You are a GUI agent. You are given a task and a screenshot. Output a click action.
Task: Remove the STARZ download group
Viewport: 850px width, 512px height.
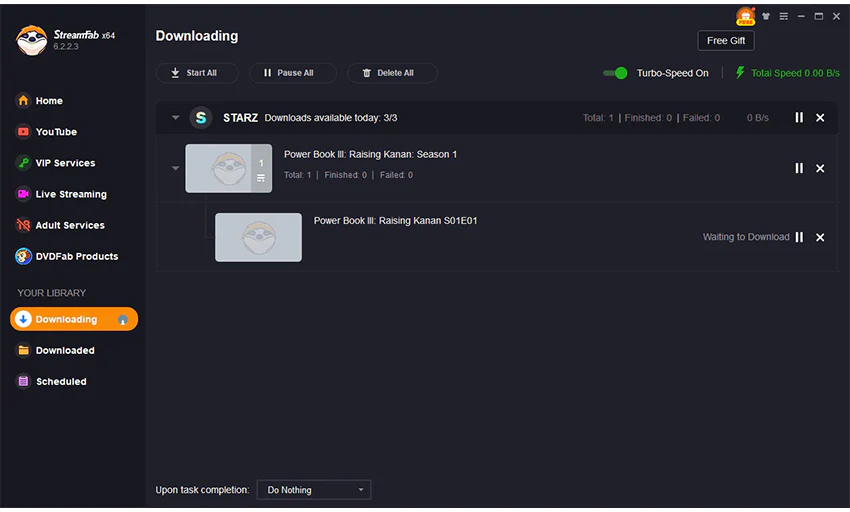[820, 118]
